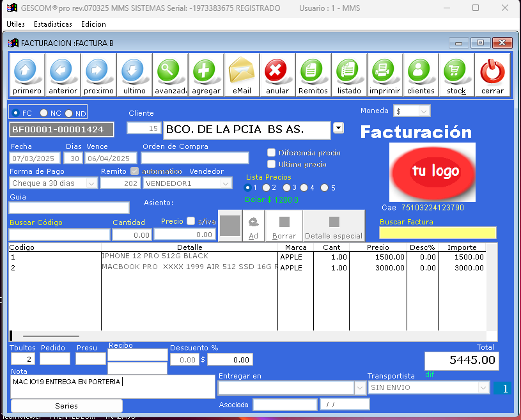Viewport: 521px width, 420px height.
Task: Open the Edicion menu
Action: [93, 24]
